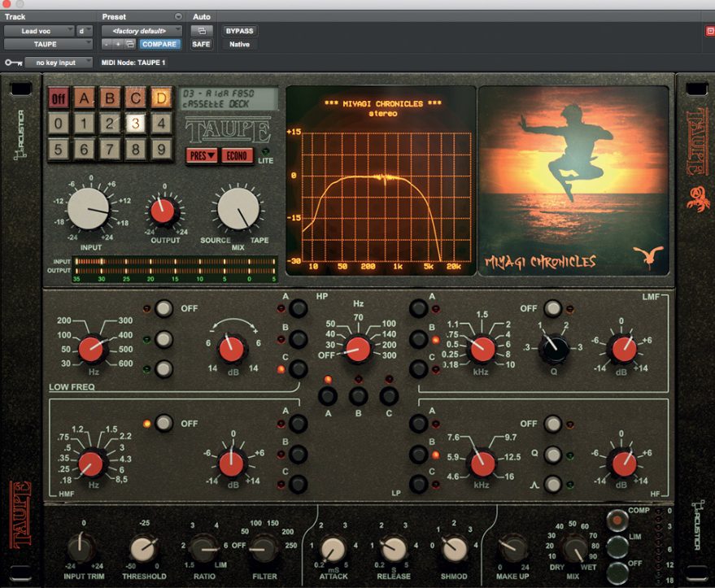Select the Off tape bank button
The width and height of the screenshot is (715, 588).
click(x=59, y=98)
